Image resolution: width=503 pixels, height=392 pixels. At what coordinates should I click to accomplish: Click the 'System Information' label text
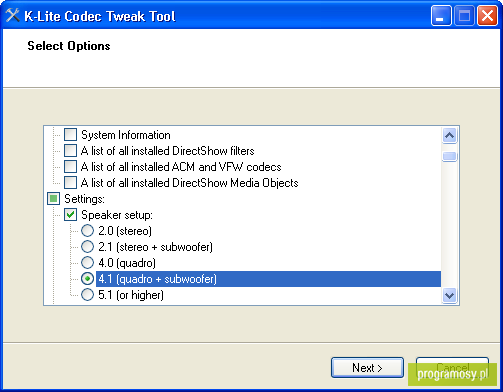point(126,135)
